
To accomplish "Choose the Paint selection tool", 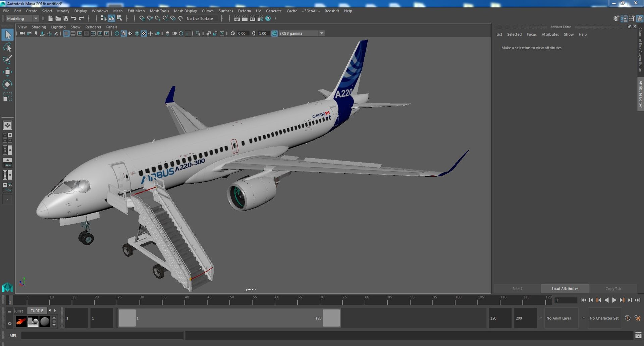I will [7, 60].
